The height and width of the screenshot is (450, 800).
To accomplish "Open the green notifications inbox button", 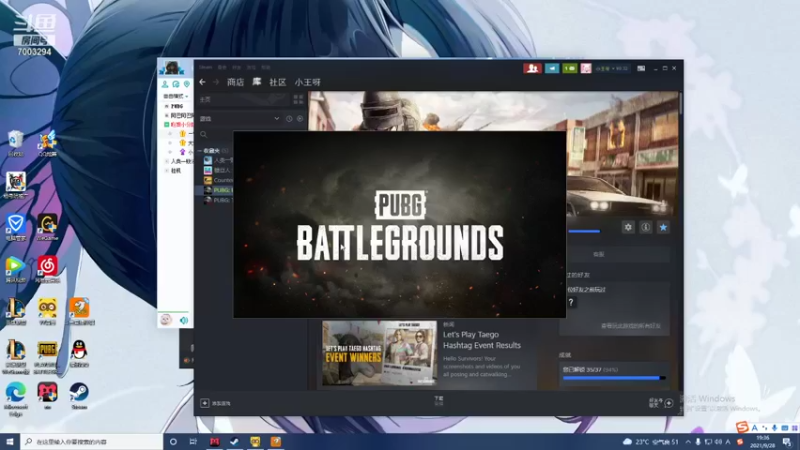I will click(569, 68).
